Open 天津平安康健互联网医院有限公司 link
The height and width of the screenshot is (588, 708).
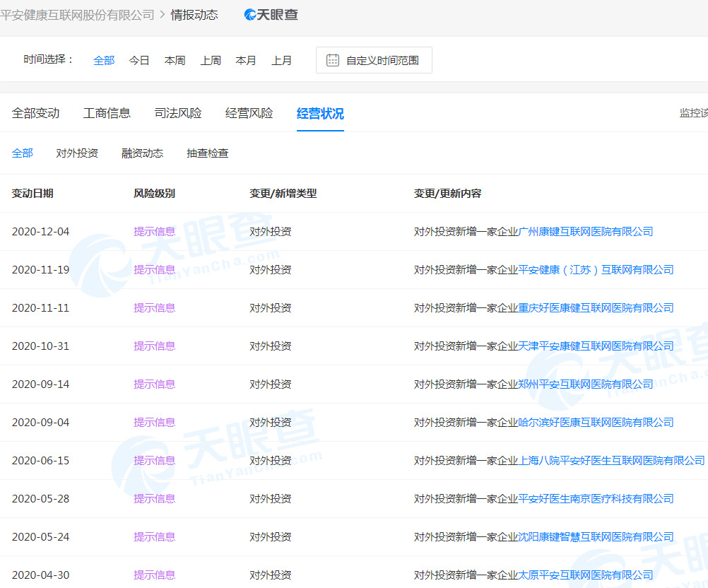[596, 346]
